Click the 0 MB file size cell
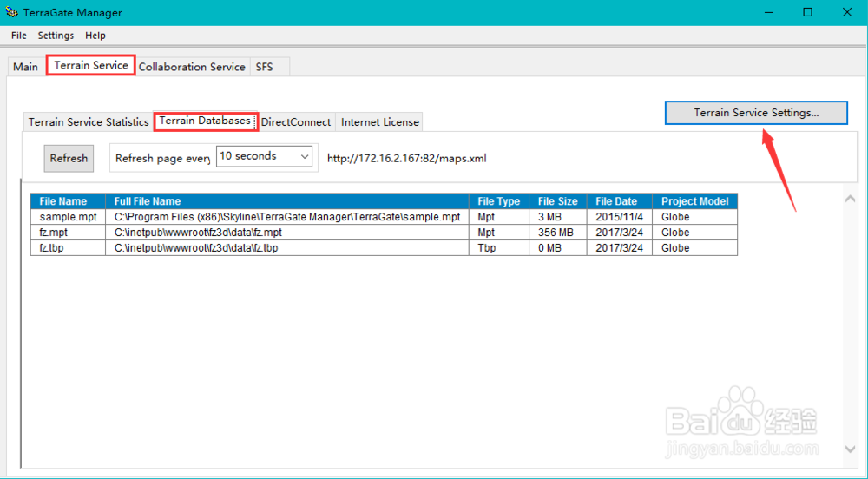Screen dimensions: 868x479 click(x=558, y=248)
